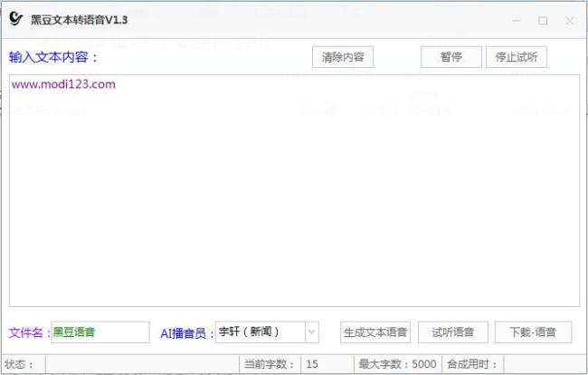Viewport: 588px width, 375px height.
Task: Click the AI播音员 label
Action: (186, 333)
